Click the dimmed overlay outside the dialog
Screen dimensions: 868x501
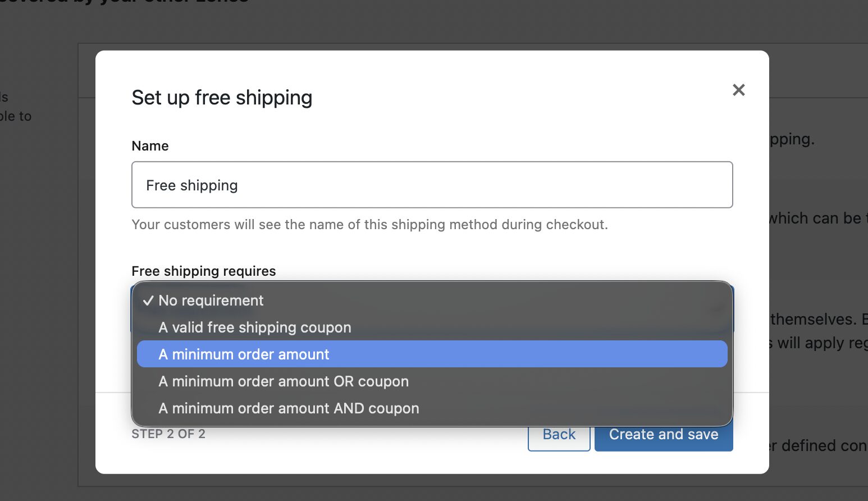[39, 253]
